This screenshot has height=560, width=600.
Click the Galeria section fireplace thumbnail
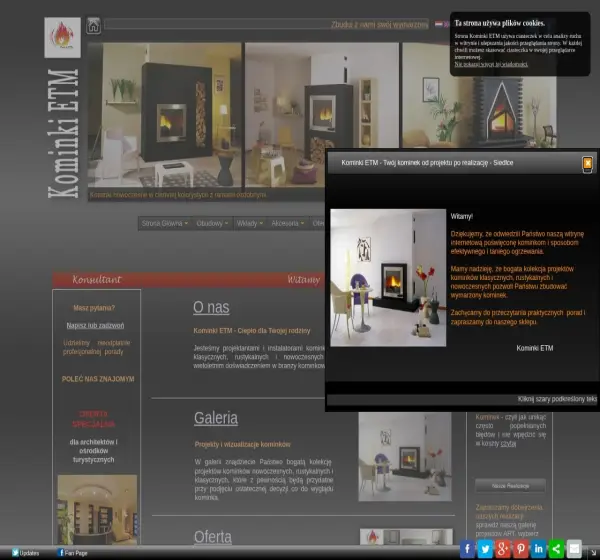click(405, 457)
